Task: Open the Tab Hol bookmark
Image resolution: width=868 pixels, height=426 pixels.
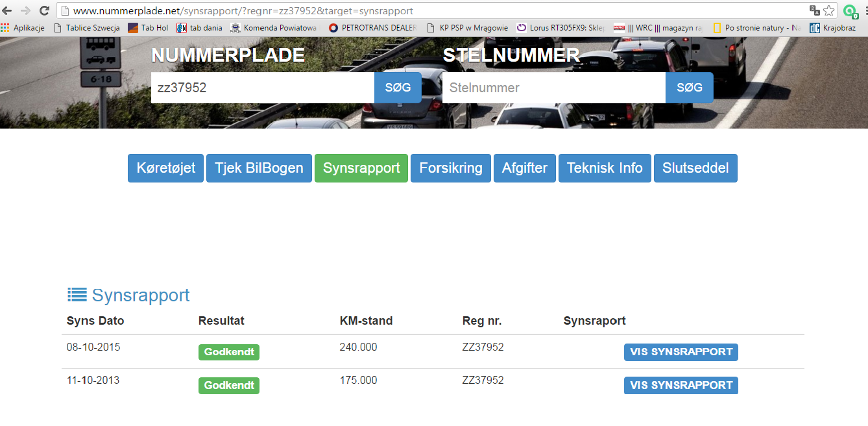Action: click(x=148, y=28)
